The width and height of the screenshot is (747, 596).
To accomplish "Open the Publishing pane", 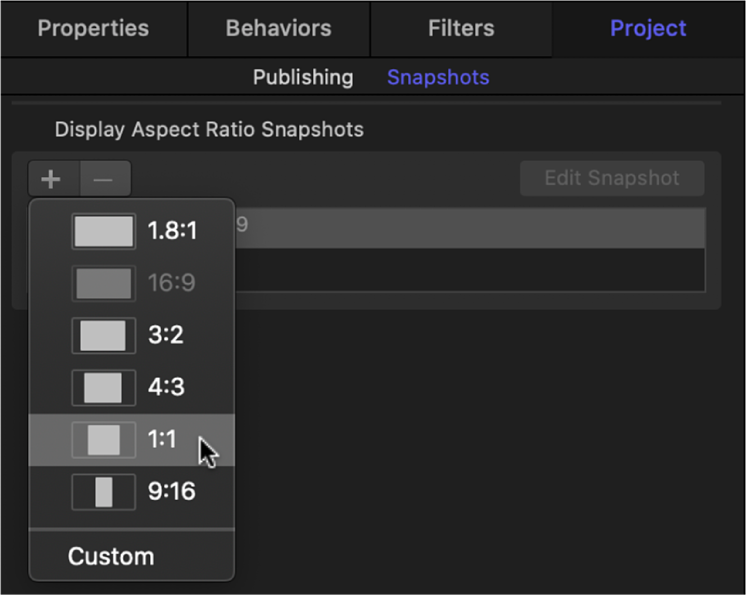I will point(302,77).
